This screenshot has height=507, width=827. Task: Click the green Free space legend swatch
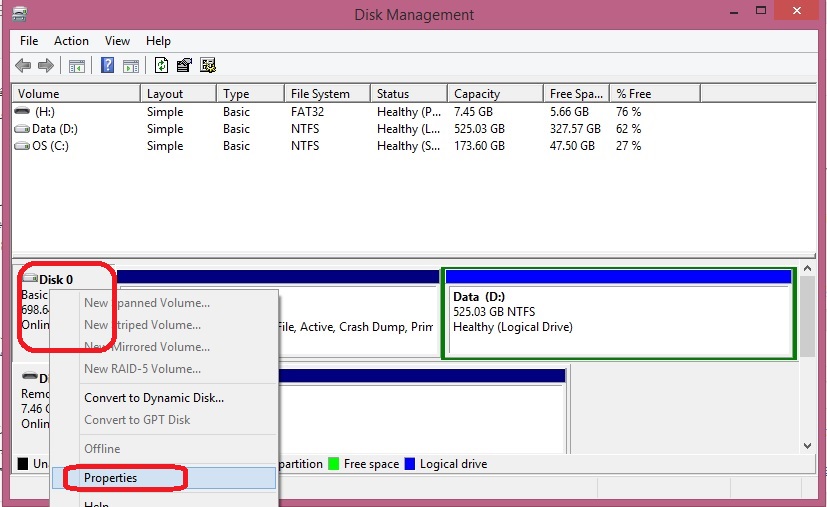tap(334, 464)
